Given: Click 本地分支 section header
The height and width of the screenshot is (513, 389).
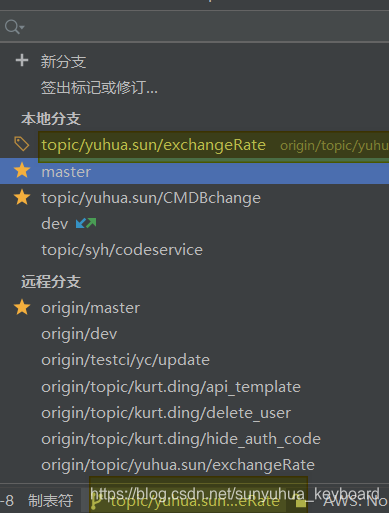Looking at the screenshot, I should (x=51, y=119).
